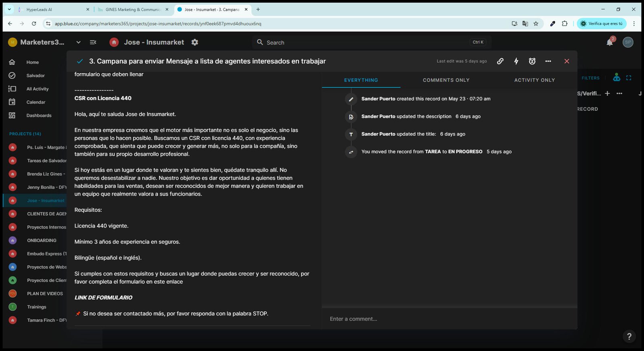Open Salvador in the sidebar
This screenshot has width=644, height=351.
click(x=35, y=76)
